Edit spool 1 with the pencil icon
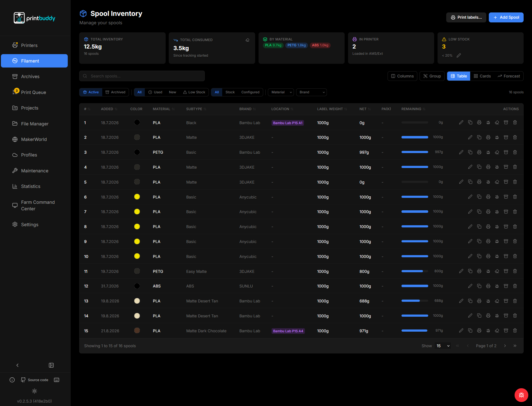Image resolution: width=532 pixels, height=406 pixels. 461,123
